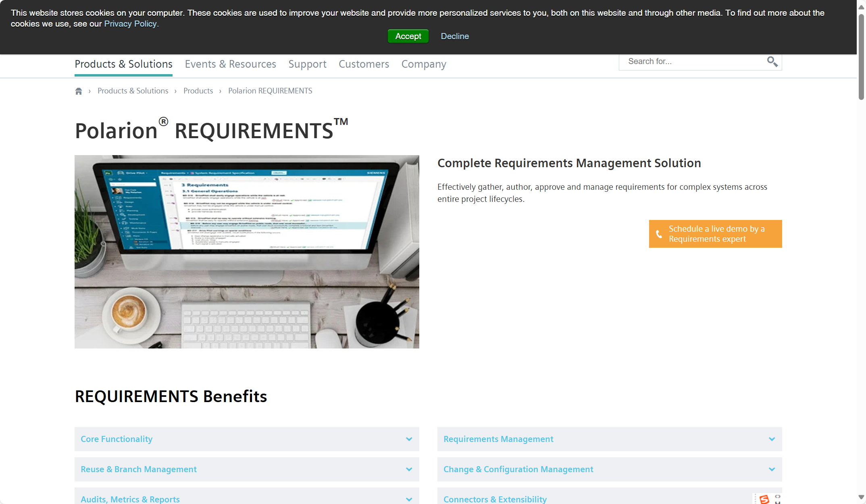Image resolution: width=866 pixels, height=504 pixels.
Task: Click the home breadcrumb icon
Action: [x=79, y=91]
